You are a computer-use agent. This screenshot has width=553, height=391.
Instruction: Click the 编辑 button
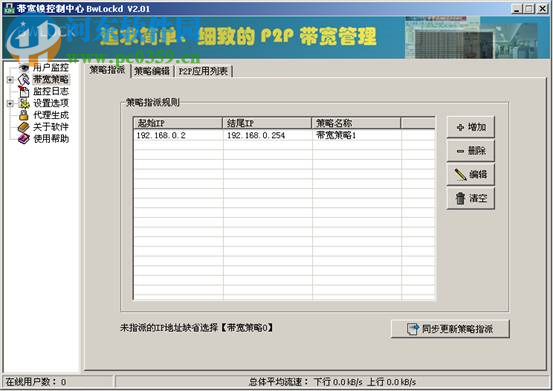point(471,175)
